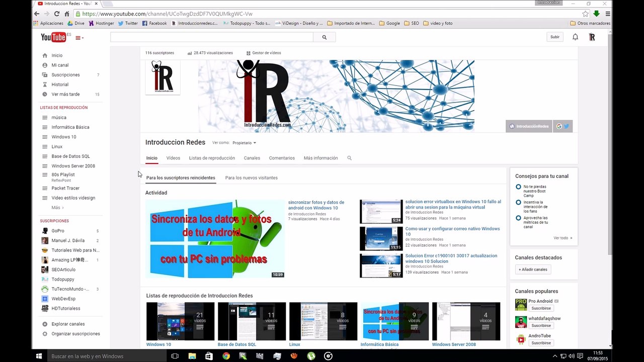Click the magnifier search button
Viewport: 644px width, 362px height.
coord(325,37)
